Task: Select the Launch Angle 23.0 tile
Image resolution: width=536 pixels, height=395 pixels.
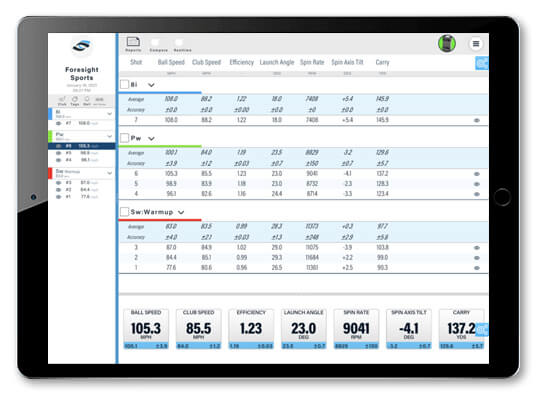Action: click(x=304, y=329)
